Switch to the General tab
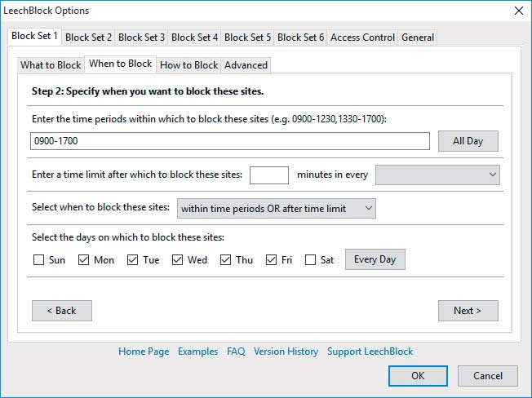This screenshot has width=532, height=398. point(418,38)
